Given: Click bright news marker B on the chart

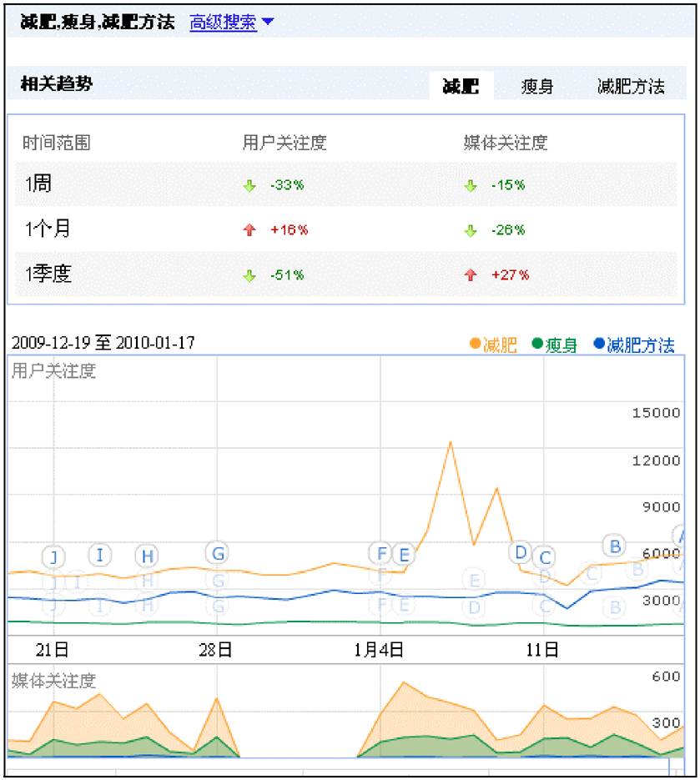Looking at the screenshot, I should pyautogui.click(x=615, y=546).
